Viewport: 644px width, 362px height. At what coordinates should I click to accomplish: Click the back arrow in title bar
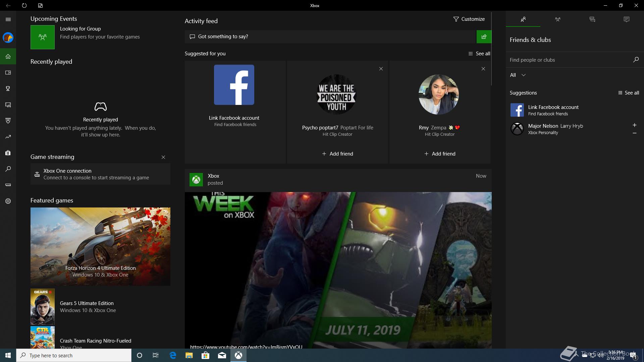pos(8,5)
